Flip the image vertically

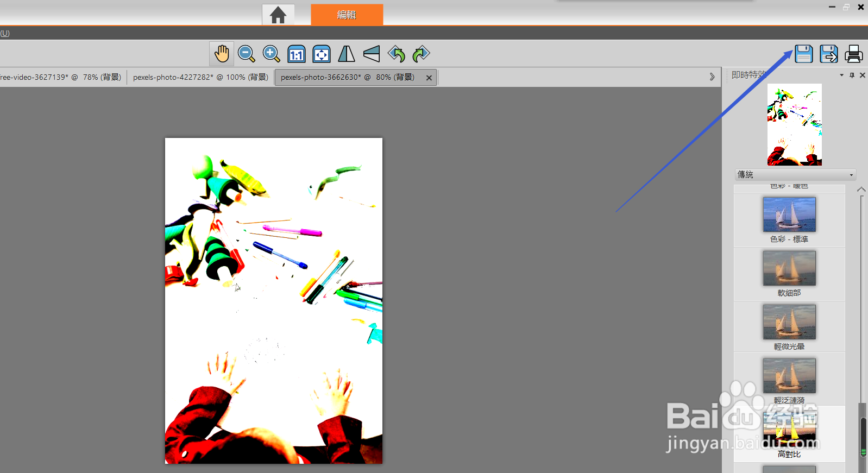tap(372, 54)
